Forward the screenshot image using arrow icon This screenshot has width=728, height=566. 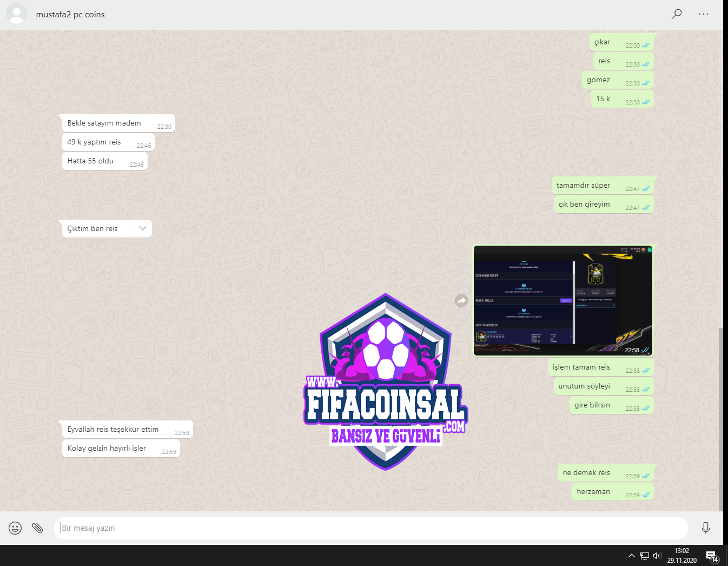tap(461, 300)
